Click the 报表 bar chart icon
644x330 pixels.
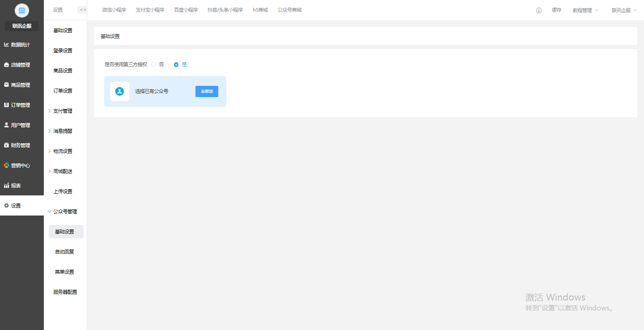click(x=6, y=186)
